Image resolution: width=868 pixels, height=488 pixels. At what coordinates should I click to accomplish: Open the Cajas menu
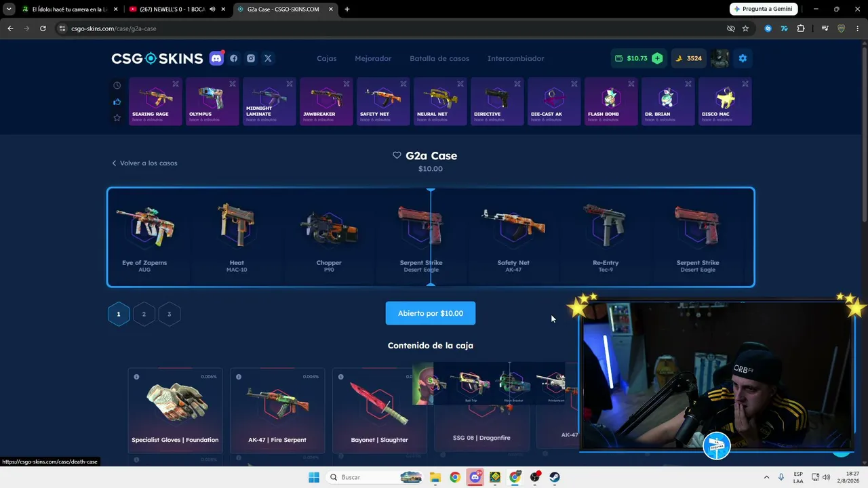[x=327, y=58]
